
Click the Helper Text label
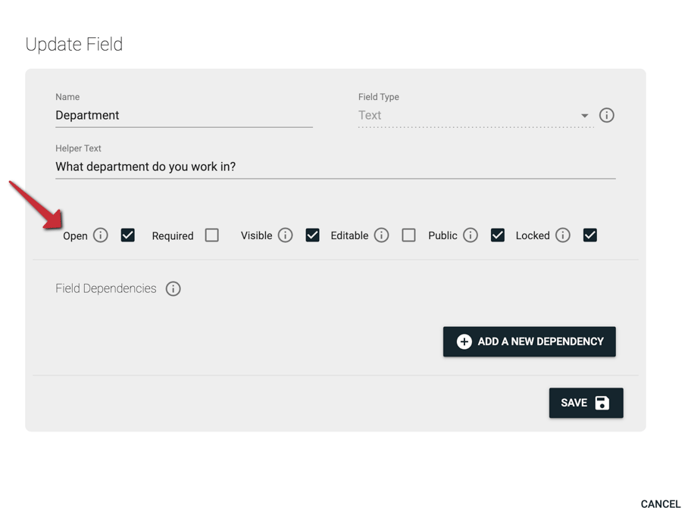78,148
